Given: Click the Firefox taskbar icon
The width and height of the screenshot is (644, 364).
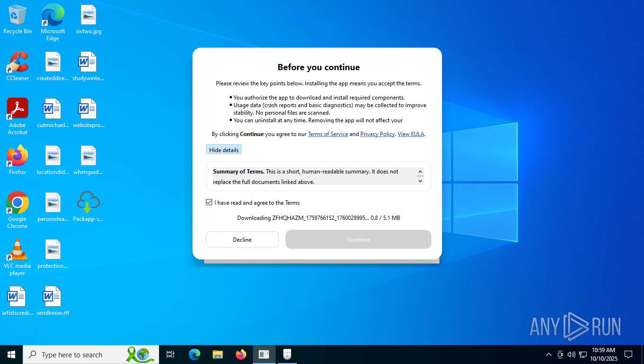Looking at the screenshot, I should pyautogui.click(x=241, y=355).
